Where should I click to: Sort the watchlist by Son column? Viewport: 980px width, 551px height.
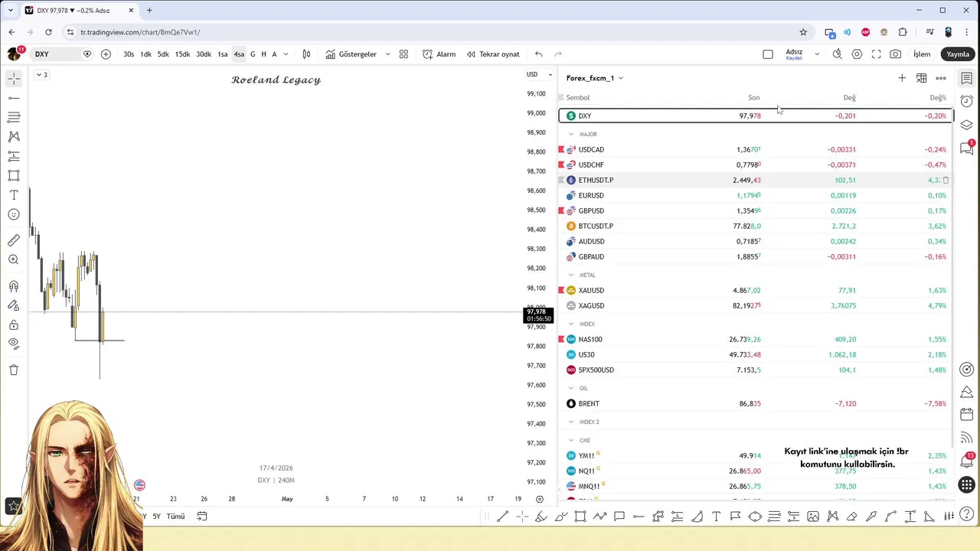coord(753,98)
